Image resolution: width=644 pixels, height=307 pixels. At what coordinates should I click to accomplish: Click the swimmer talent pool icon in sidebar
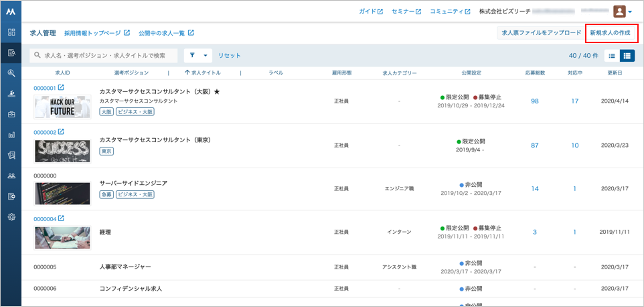pos(11,94)
